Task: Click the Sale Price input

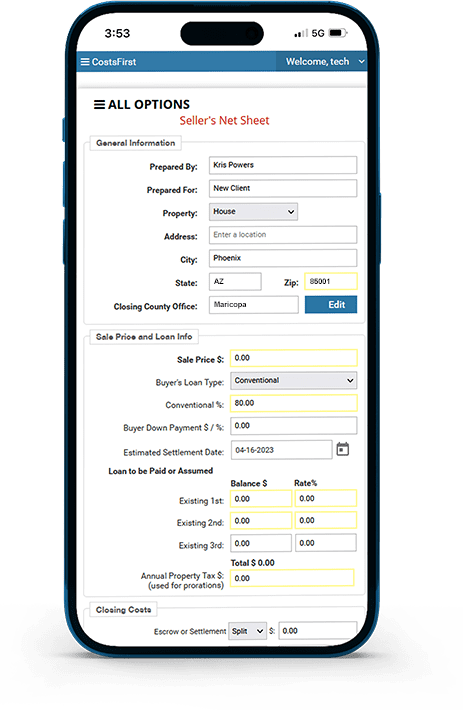Action: 294,358
